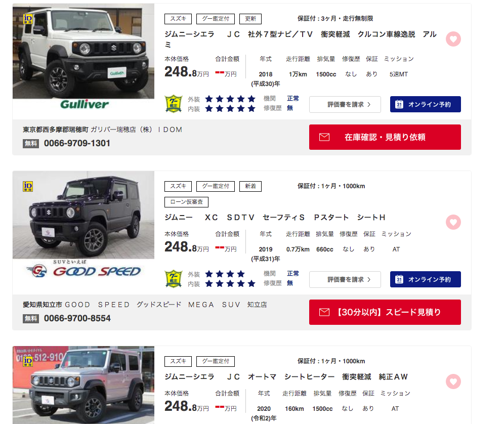504x424 pixels.
Task: Select the 新着 tag on second listing
Action: click(x=250, y=186)
